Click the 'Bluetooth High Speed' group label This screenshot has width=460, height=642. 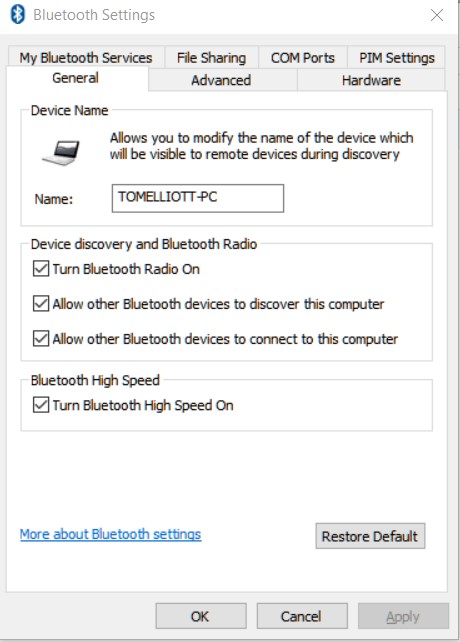(95, 380)
